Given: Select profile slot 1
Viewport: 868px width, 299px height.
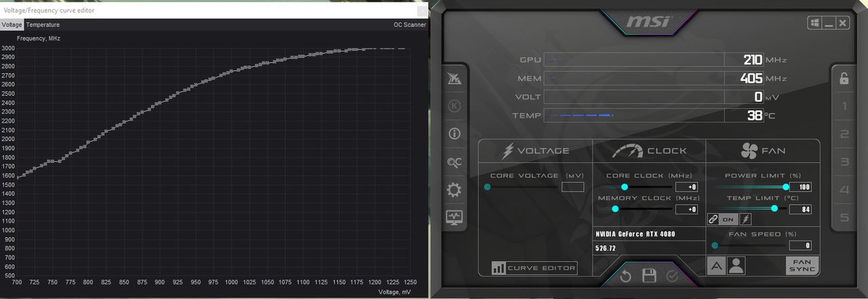Looking at the screenshot, I should [x=844, y=106].
